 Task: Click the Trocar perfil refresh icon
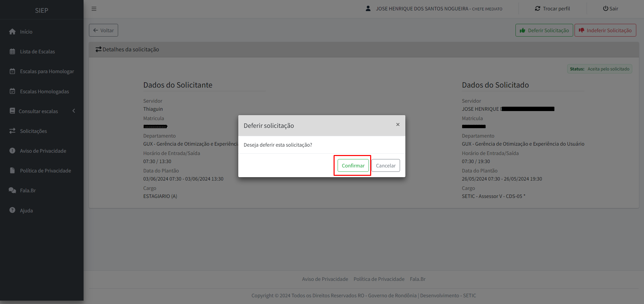point(538,8)
